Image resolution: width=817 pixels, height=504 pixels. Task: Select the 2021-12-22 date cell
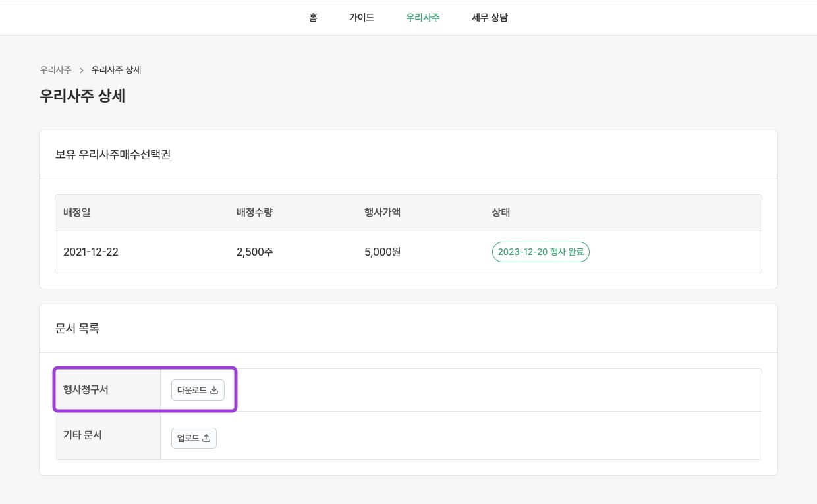(x=91, y=252)
